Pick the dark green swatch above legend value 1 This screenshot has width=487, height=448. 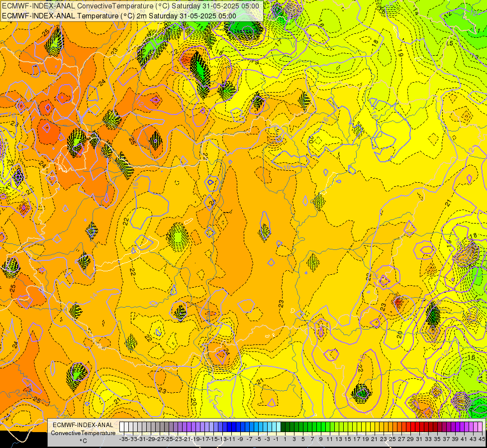[283, 427]
